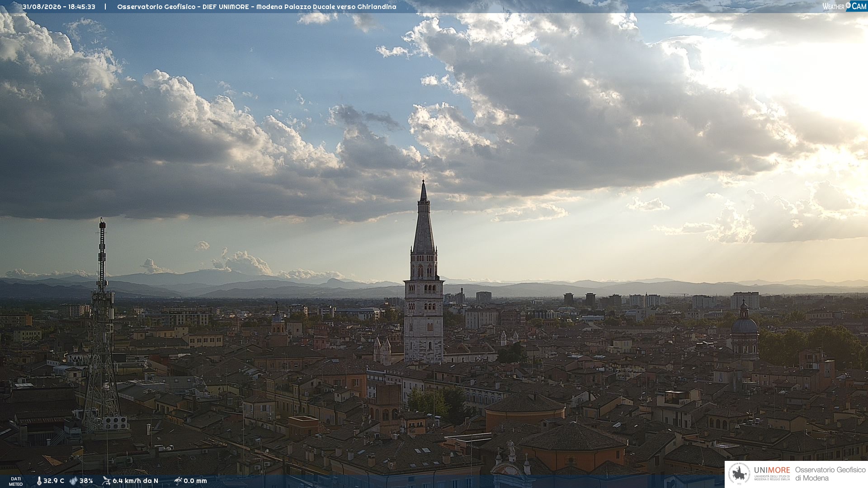Click the thermometer temperature icon
The width and height of the screenshot is (868, 488).
pos(39,481)
